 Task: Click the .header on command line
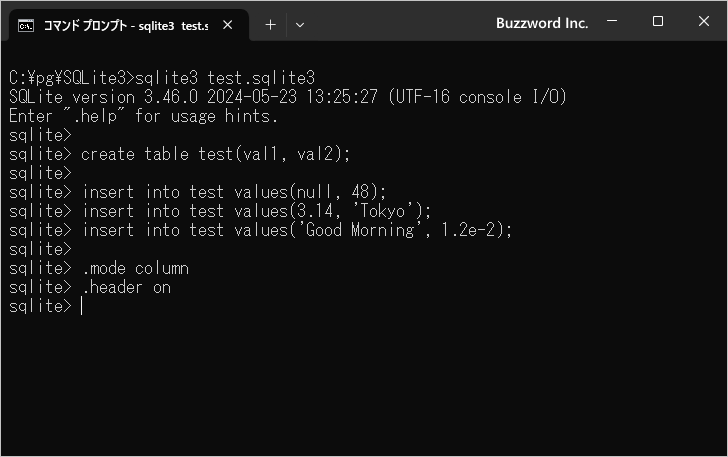(x=126, y=288)
